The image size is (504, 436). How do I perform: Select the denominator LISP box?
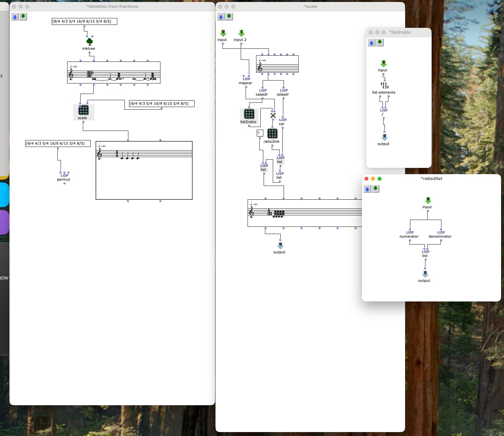(x=441, y=234)
